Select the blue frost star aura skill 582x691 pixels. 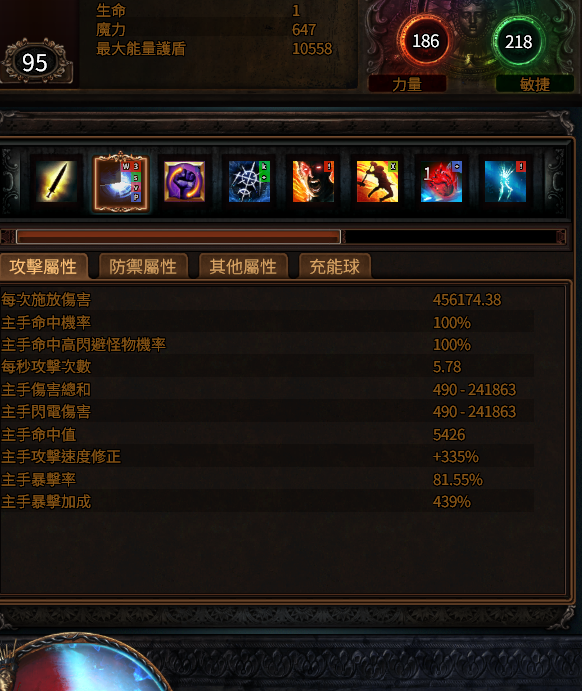[x=249, y=182]
